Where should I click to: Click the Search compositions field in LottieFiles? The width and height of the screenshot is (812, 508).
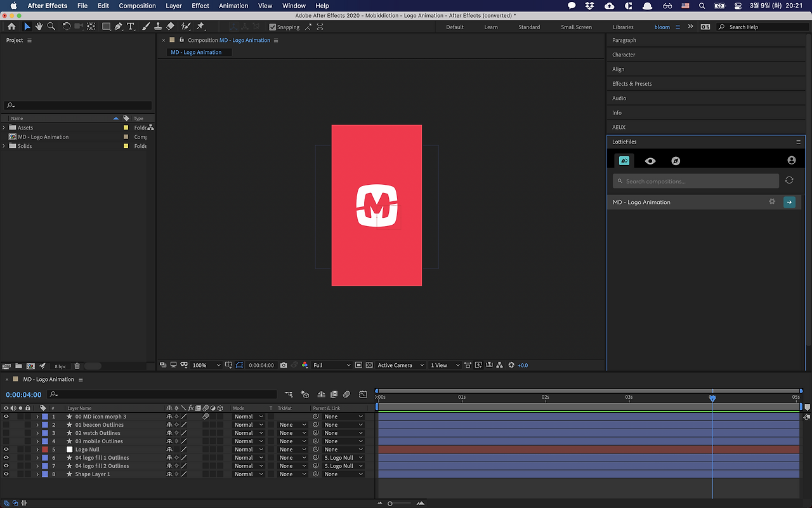point(695,182)
